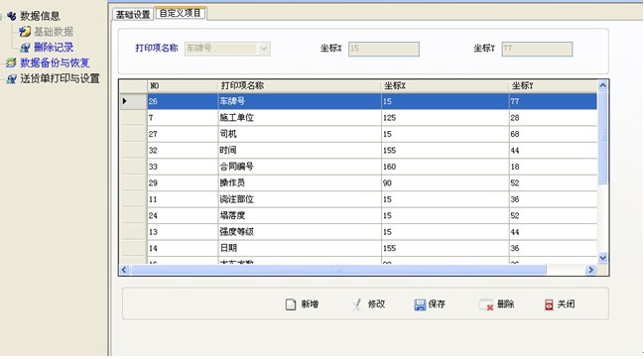
Task: Click the 关闭 red icon
Action: click(x=549, y=304)
